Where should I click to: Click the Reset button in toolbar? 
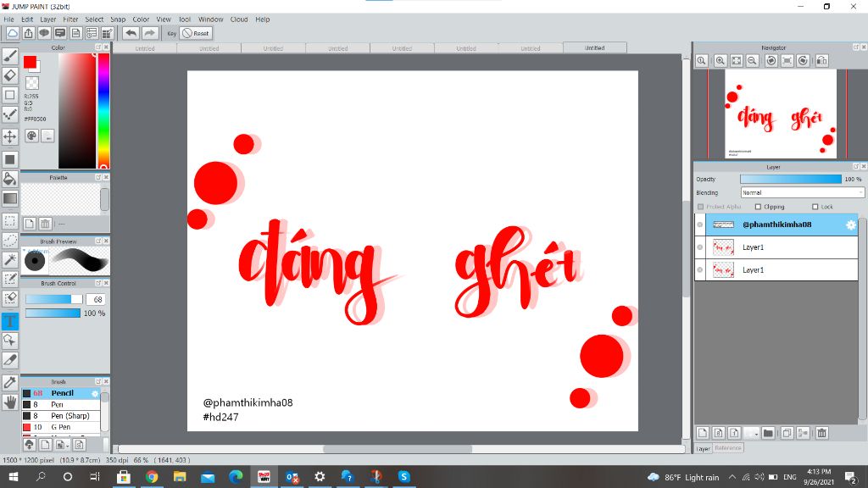[196, 33]
